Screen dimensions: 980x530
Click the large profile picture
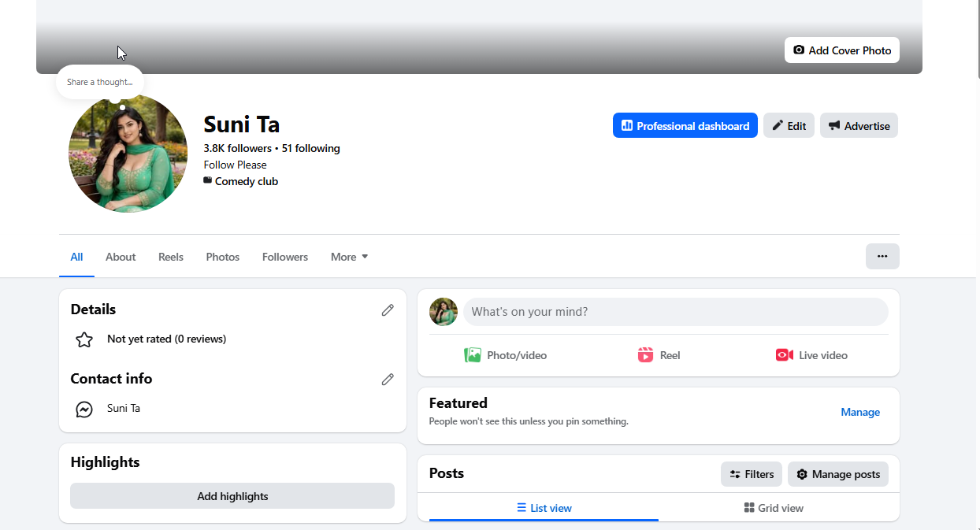point(128,154)
